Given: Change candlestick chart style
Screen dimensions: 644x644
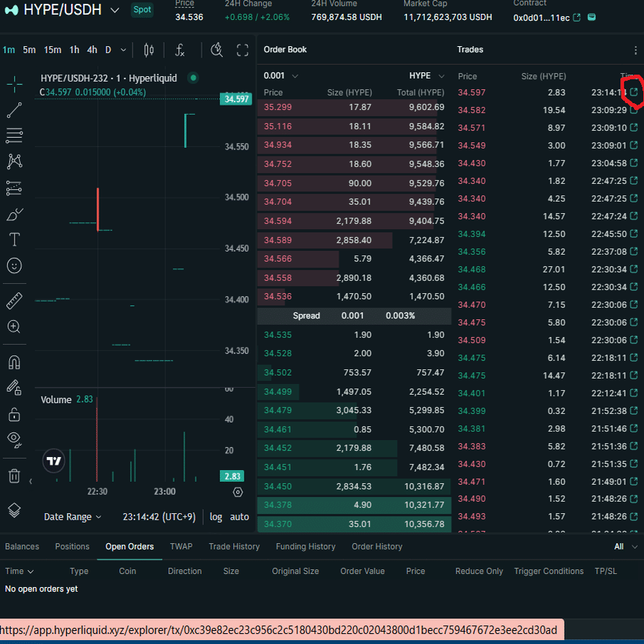Looking at the screenshot, I should [x=148, y=50].
